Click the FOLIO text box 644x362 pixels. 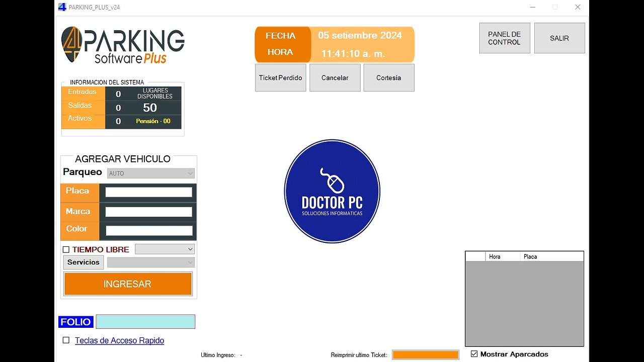click(x=146, y=322)
